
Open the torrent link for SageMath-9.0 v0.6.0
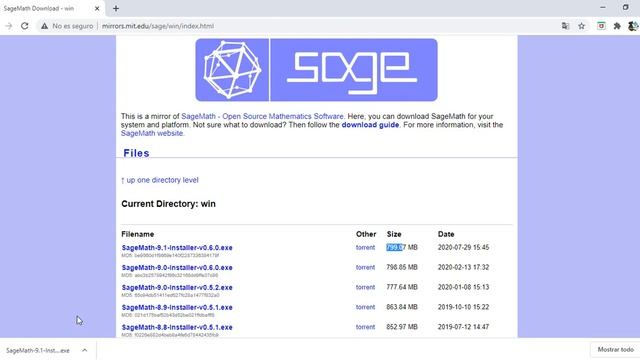coord(365,267)
